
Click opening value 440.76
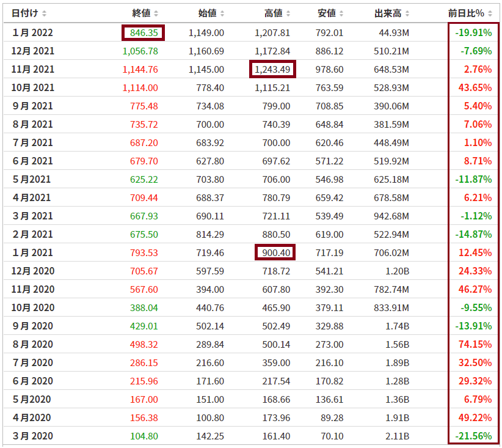[x=210, y=307]
